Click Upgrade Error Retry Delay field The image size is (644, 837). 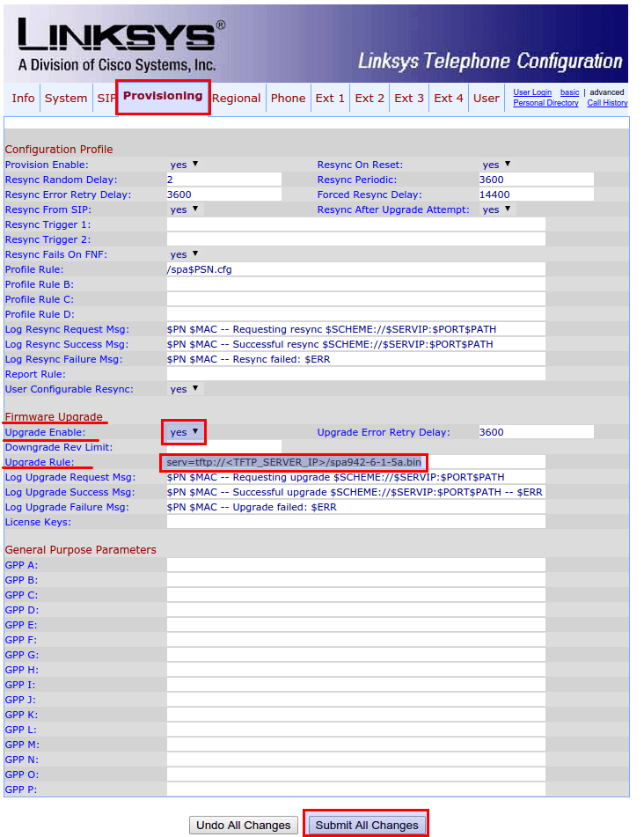coord(536,432)
